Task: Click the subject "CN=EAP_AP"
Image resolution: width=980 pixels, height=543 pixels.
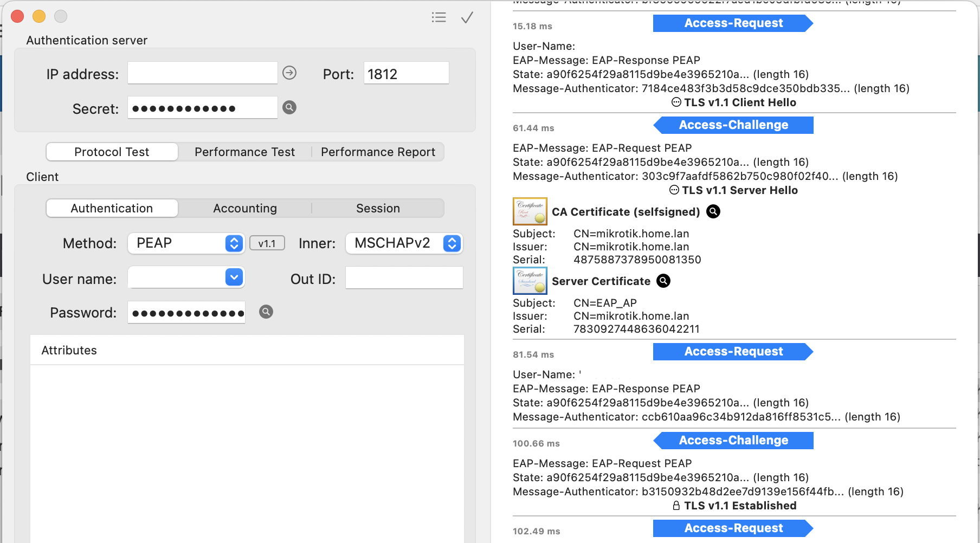Action: click(605, 303)
